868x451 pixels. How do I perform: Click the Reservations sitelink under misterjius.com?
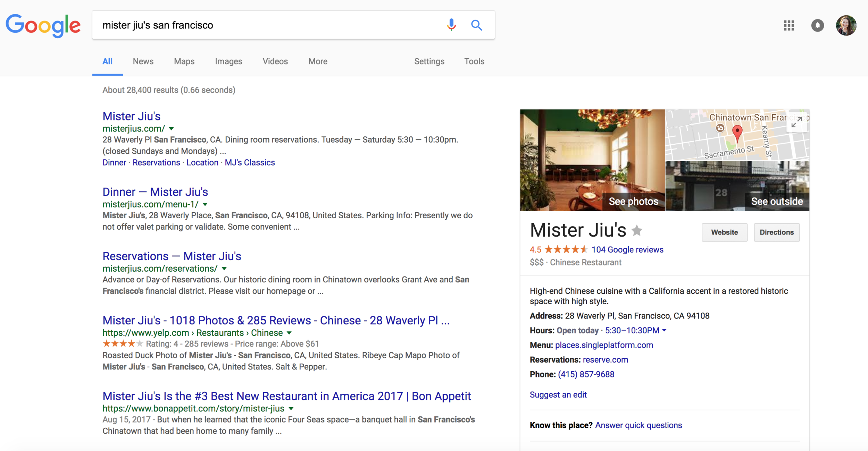156,162
